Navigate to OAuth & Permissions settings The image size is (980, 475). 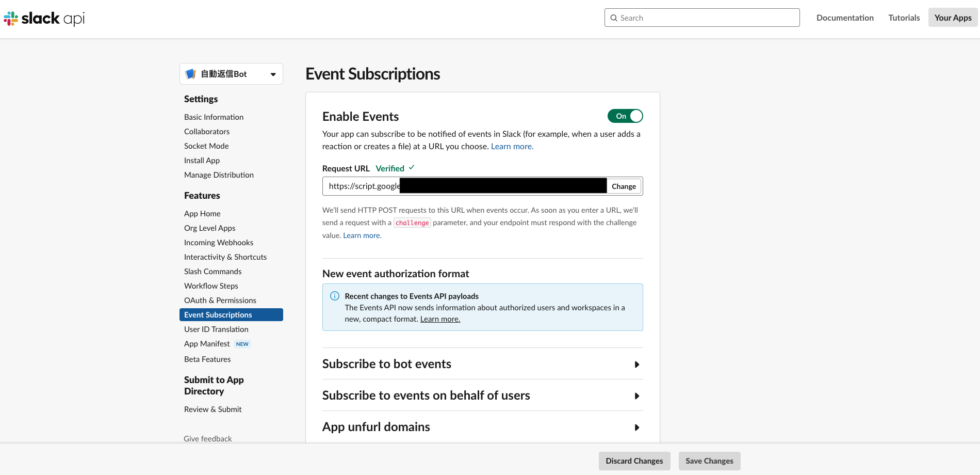pos(220,300)
